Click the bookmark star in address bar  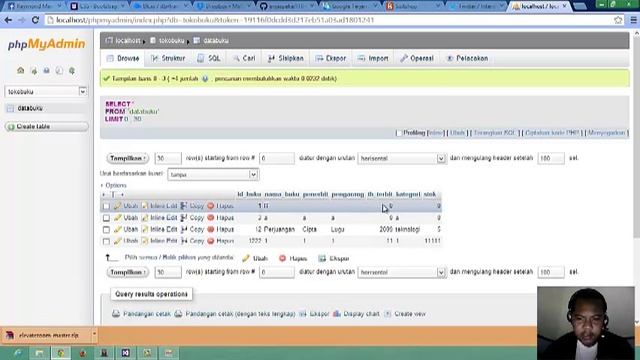(x=618, y=20)
